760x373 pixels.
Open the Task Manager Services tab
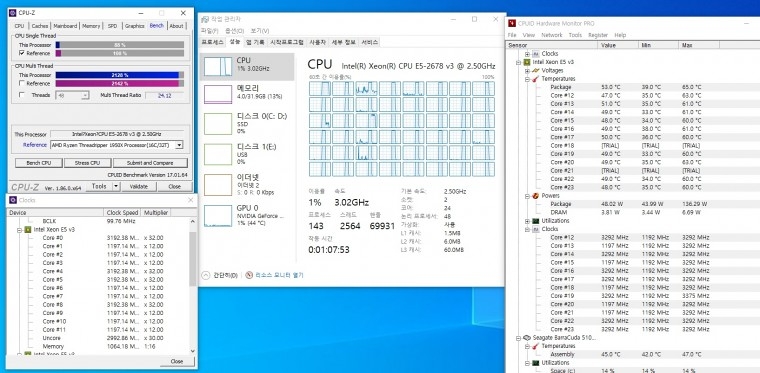pos(369,43)
